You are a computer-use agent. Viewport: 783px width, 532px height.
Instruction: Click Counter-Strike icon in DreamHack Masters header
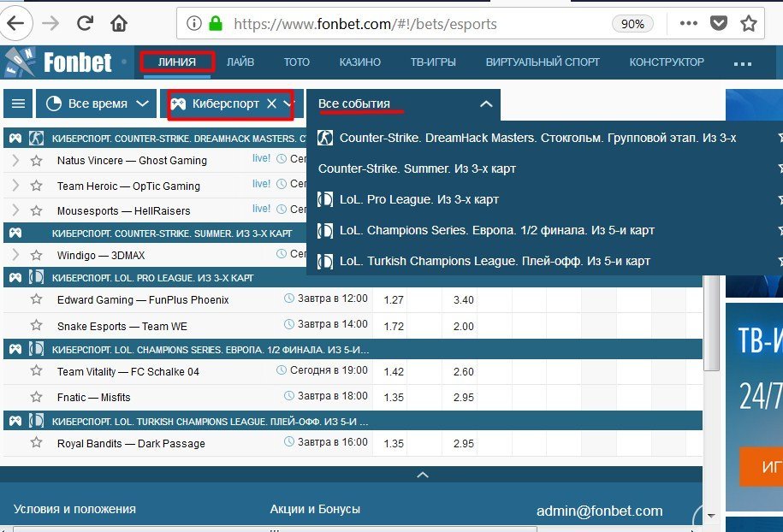pyautogui.click(x=36, y=139)
